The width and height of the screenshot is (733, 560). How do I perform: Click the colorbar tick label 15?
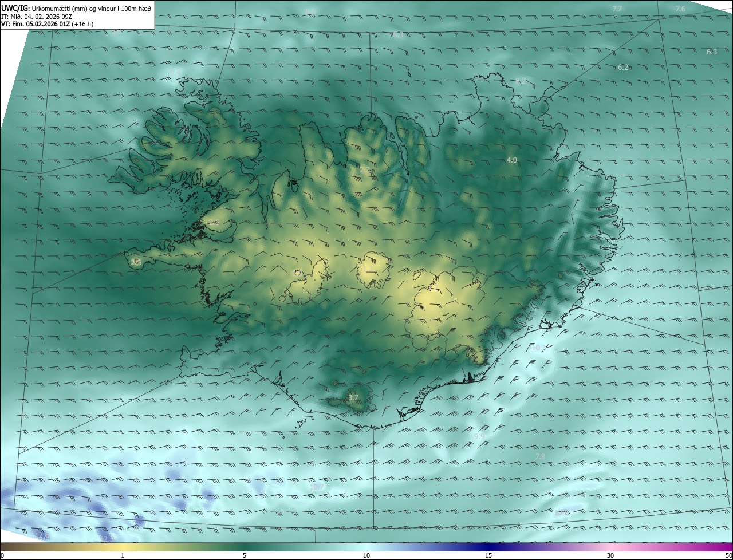[488, 556]
